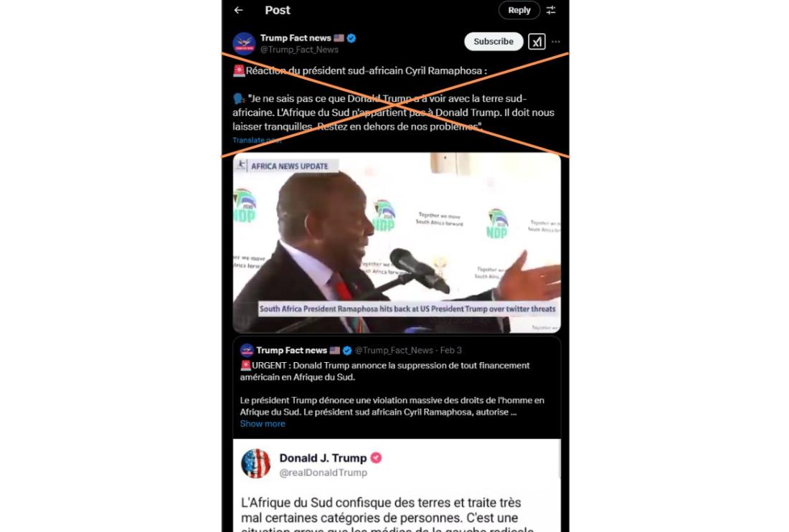Open the quoted post Feb 3 timestamp
Screen dimensions: 789x532
tap(451, 351)
